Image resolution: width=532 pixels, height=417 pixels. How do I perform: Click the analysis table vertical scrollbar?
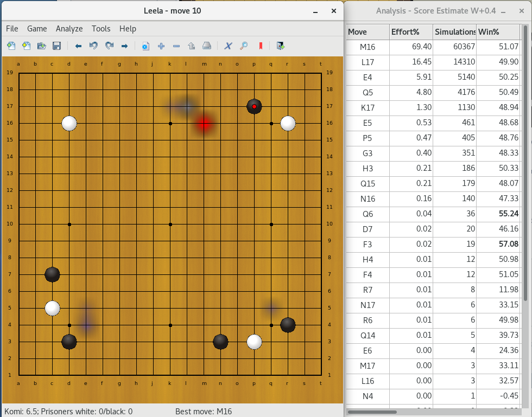(x=525, y=163)
